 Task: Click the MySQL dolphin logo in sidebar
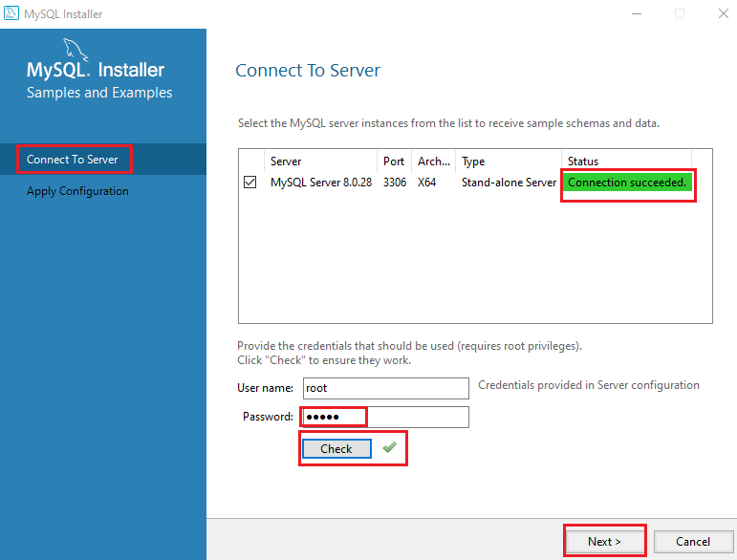(76, 50)
